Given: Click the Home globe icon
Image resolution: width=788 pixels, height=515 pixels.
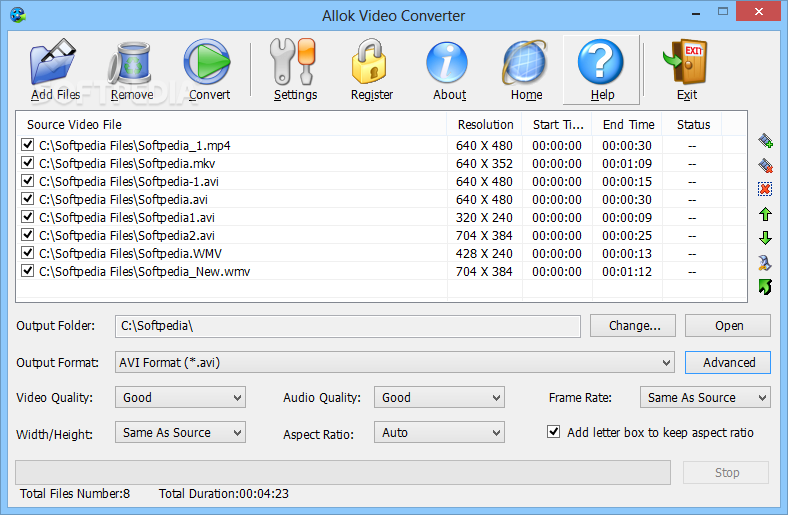Looking at the screenshot, I should 525,63.
